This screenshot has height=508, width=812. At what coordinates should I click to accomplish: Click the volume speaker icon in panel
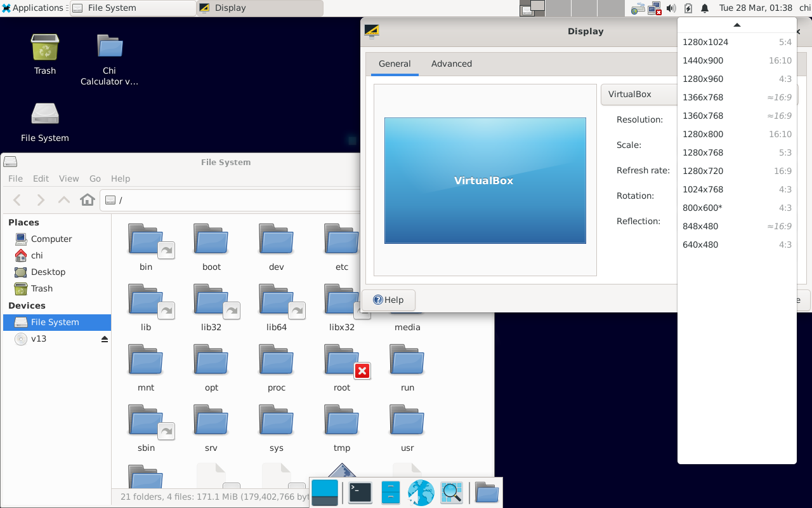[x=671, y=8]
